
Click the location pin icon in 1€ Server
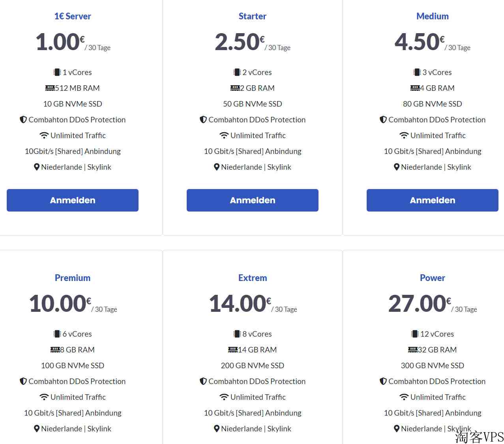(37, 167)
